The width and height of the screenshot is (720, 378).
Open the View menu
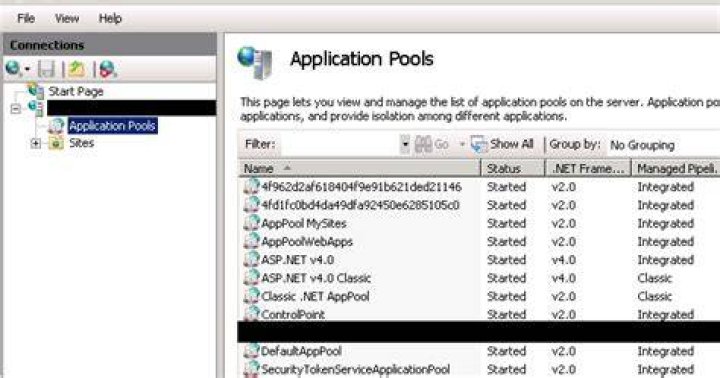[67, 18]
